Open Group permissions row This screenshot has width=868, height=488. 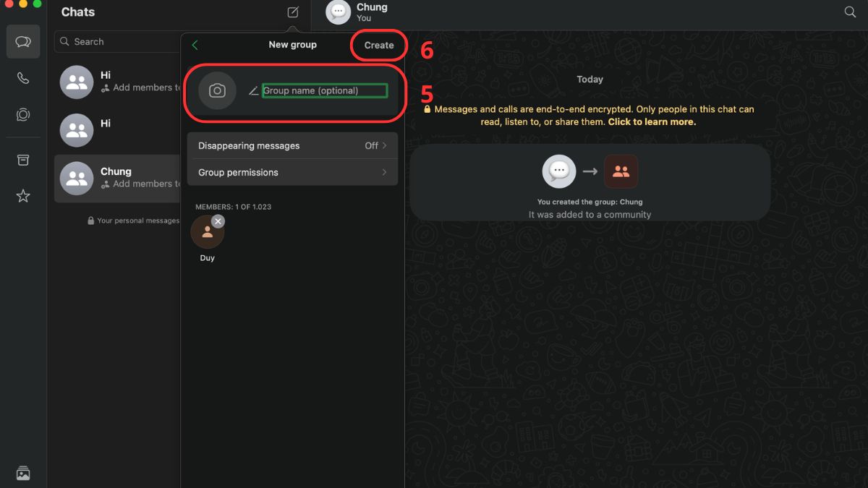tap(292, 172)
